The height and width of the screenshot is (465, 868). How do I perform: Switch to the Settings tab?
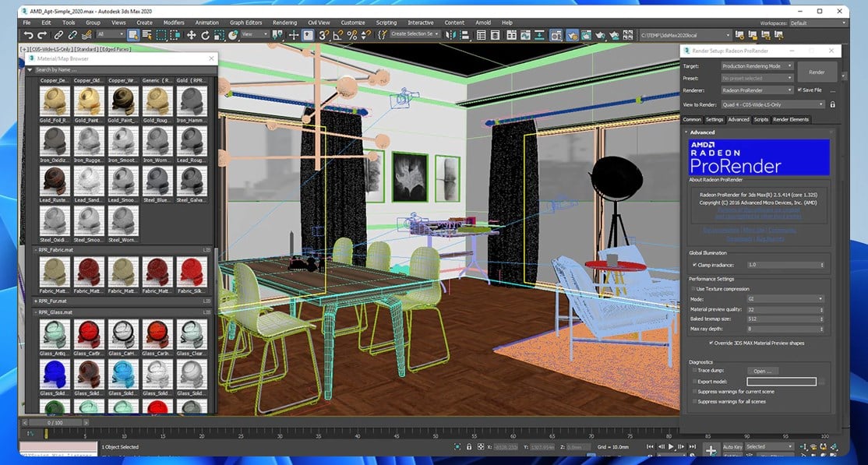714,120
